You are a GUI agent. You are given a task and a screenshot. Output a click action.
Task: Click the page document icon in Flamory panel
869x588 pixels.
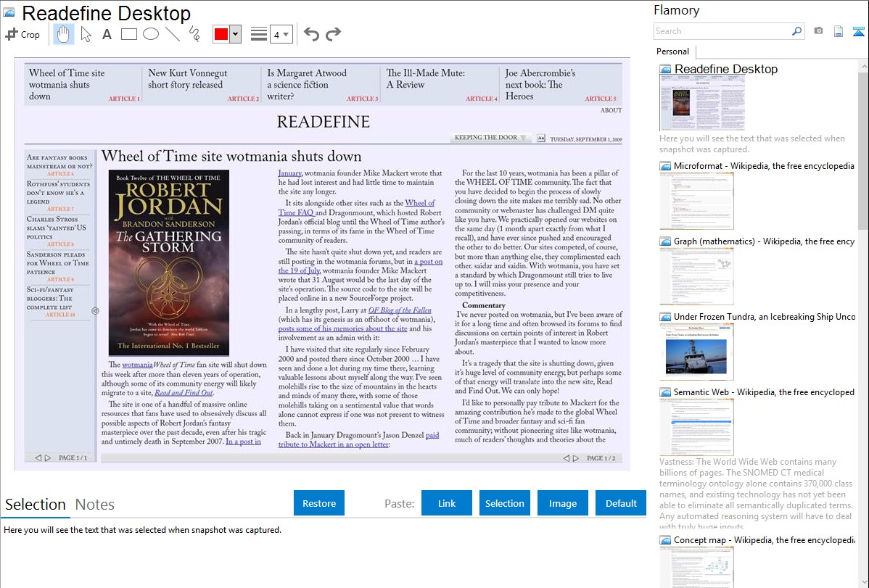(x=839, y=31)
